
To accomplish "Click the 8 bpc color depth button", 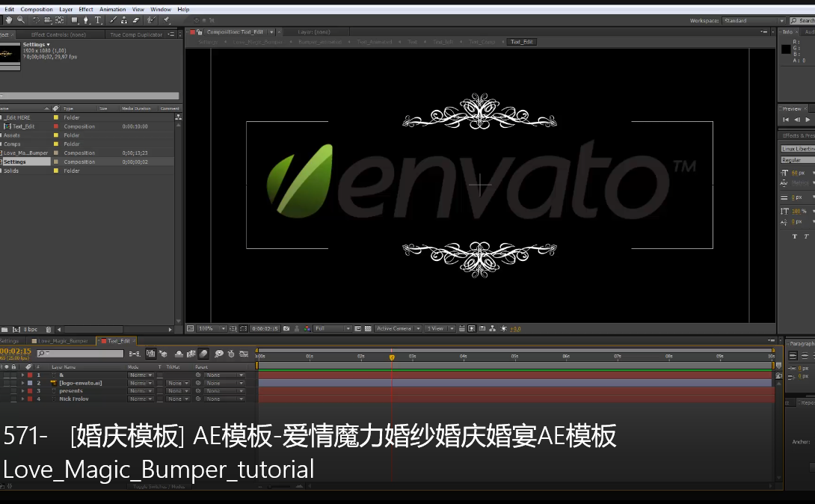I will [x=31, y=330].
